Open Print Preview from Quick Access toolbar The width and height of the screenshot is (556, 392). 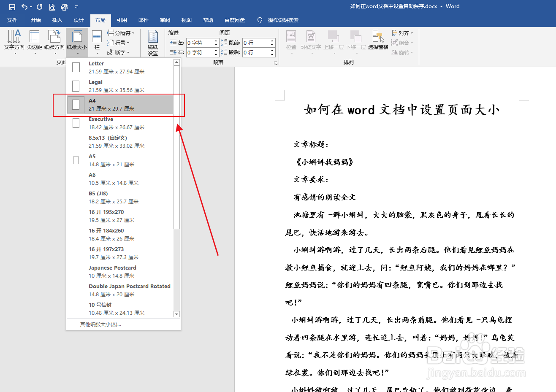[x=52, y=6]
